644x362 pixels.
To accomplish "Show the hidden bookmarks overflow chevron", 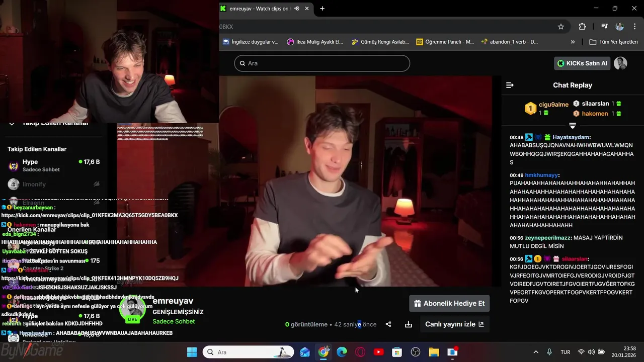I will pos(573,42).
